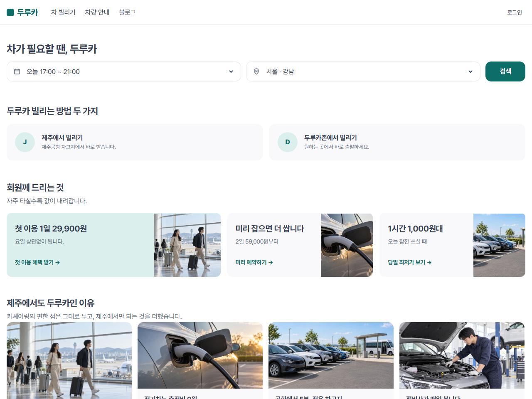The height and width of the screenshot is (399, 532).
Task: Click the EV charger image in 미리 잡으면 card
Action: pyautogui.click(x=347, y=245)
